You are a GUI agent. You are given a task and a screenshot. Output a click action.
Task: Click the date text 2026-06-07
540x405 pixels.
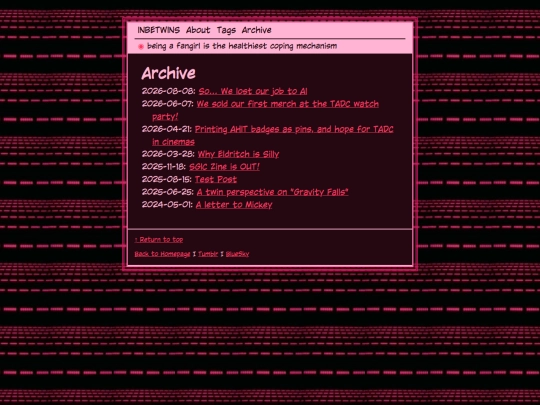[167, 104]
